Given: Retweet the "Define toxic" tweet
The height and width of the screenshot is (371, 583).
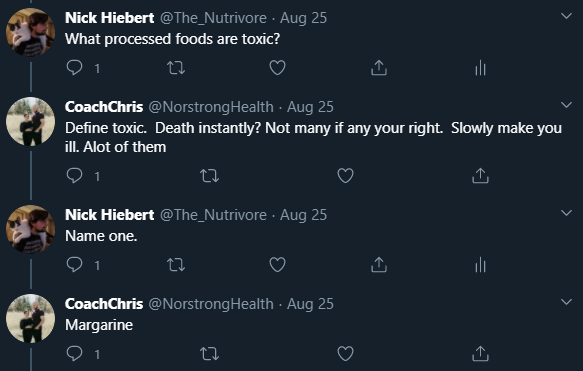Looking at the screenshot, I should (210, 175).
